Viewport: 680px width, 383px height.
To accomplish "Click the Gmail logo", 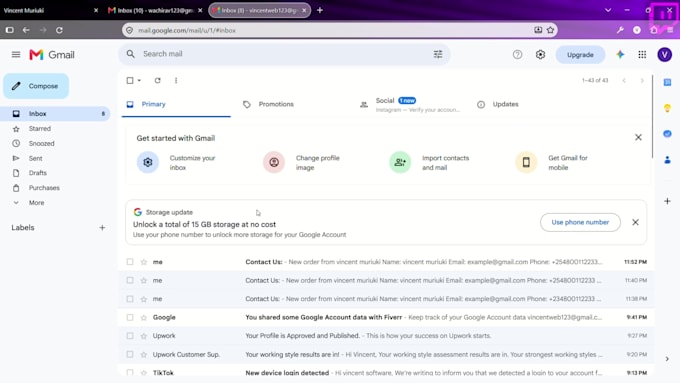I will tap(52, 55).
